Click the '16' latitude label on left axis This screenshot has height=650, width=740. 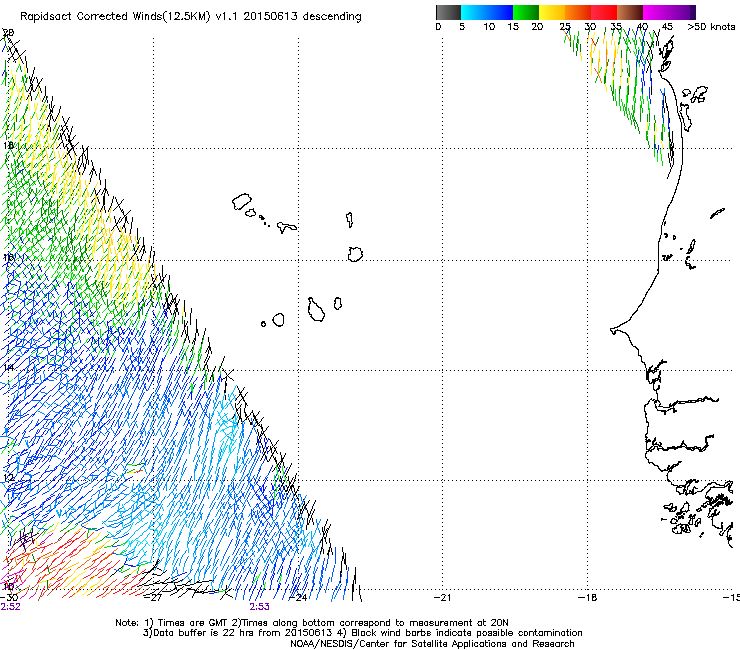pos(8,257)
